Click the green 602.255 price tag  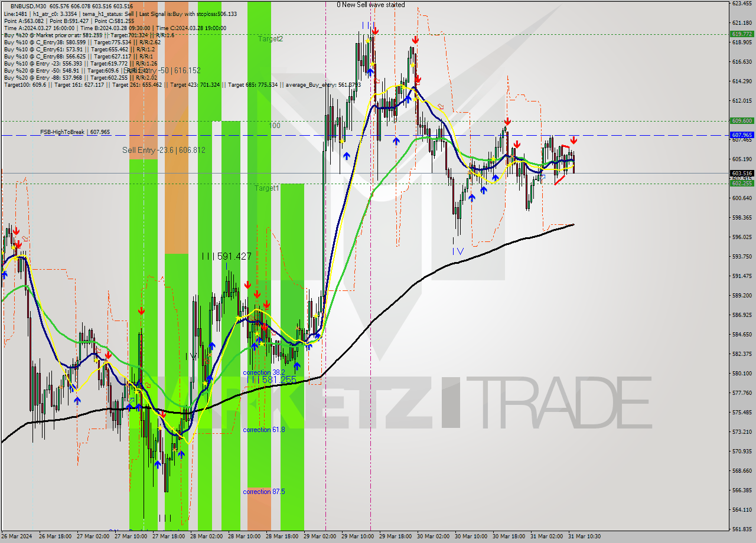point(742,184)
